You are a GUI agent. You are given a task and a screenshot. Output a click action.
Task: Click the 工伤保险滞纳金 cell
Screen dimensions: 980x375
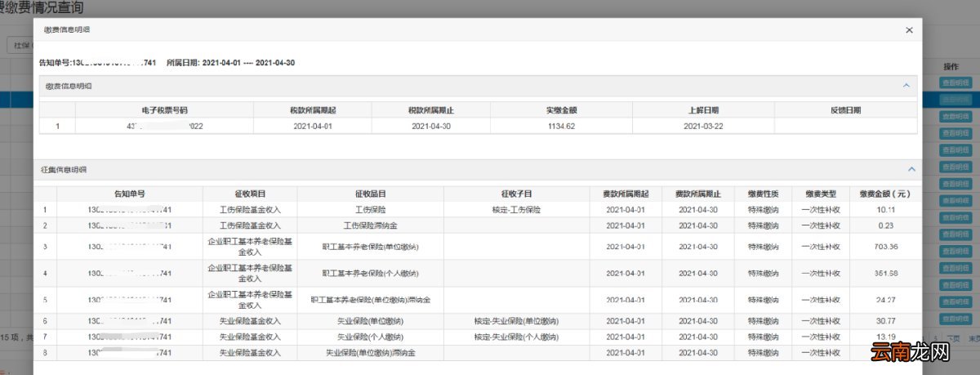370,225
